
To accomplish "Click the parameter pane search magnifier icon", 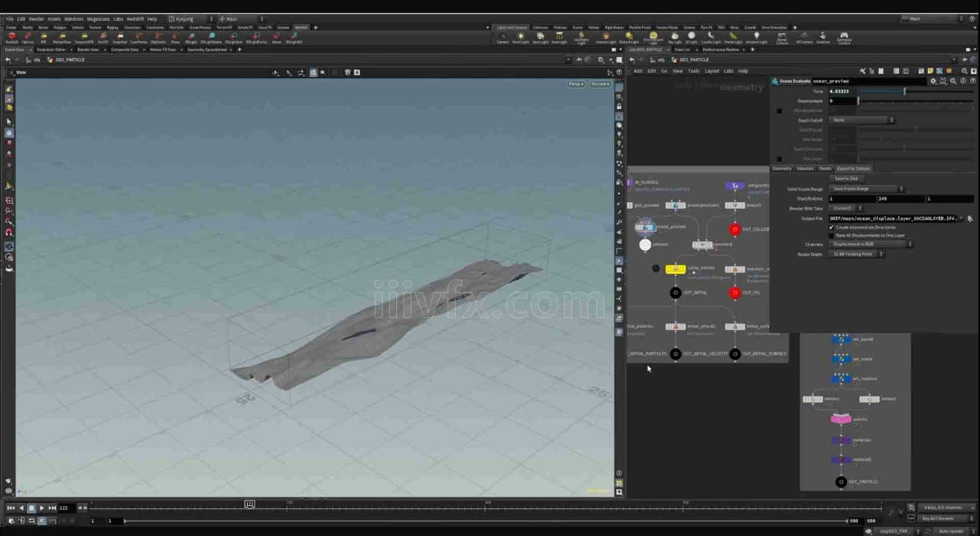I will pyautogui.click(x=953, y=81).
